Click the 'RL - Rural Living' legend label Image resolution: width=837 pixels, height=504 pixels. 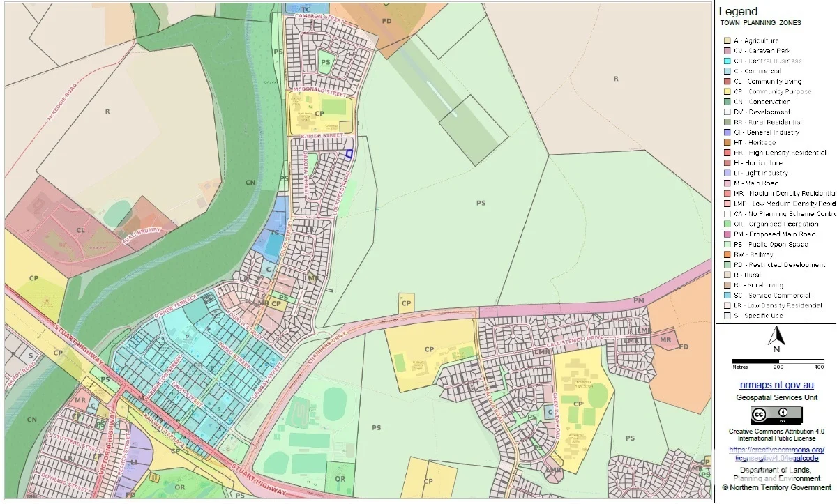[x=758, y=285]
